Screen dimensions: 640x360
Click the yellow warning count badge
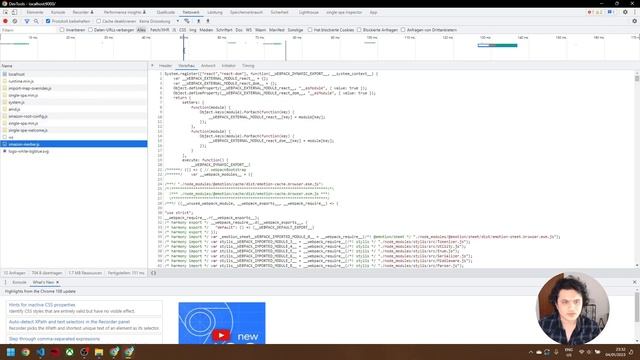[x=599, y=12]
